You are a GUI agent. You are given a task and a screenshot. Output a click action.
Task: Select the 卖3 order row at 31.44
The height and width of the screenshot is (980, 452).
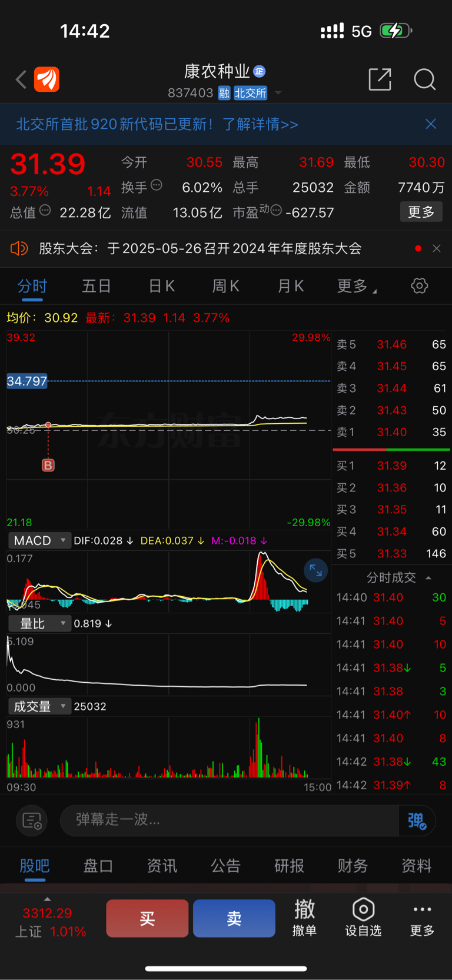coord(391,388)
